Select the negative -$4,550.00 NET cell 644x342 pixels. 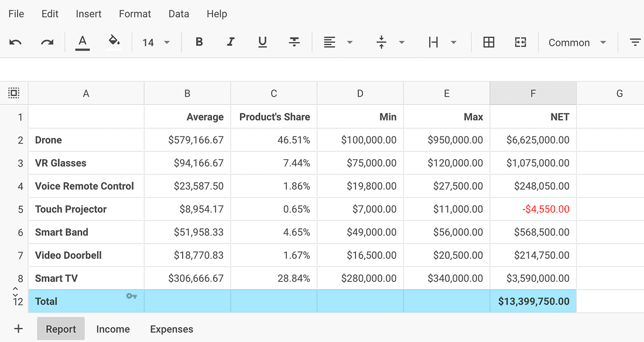(x=533, y=209)
